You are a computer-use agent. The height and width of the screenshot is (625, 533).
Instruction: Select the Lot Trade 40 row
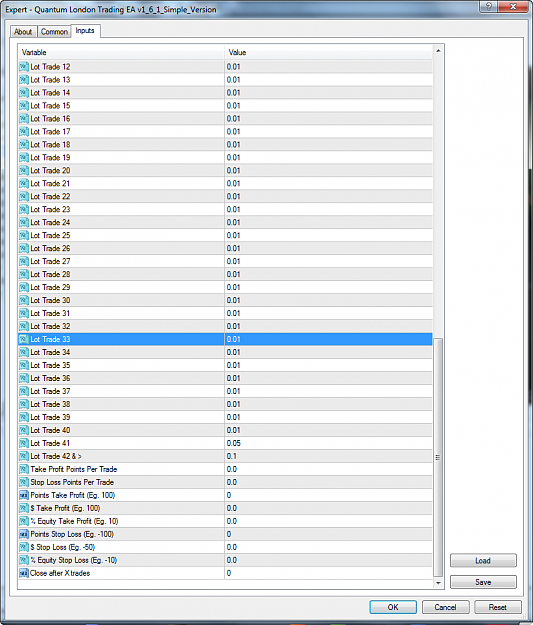tap(225, 430)
